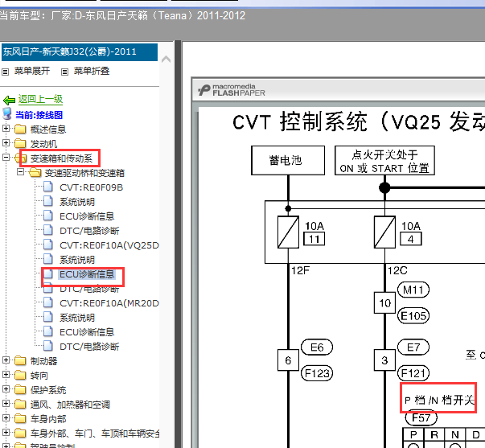Open the 发动机 folder

click(x=43, y=144)
